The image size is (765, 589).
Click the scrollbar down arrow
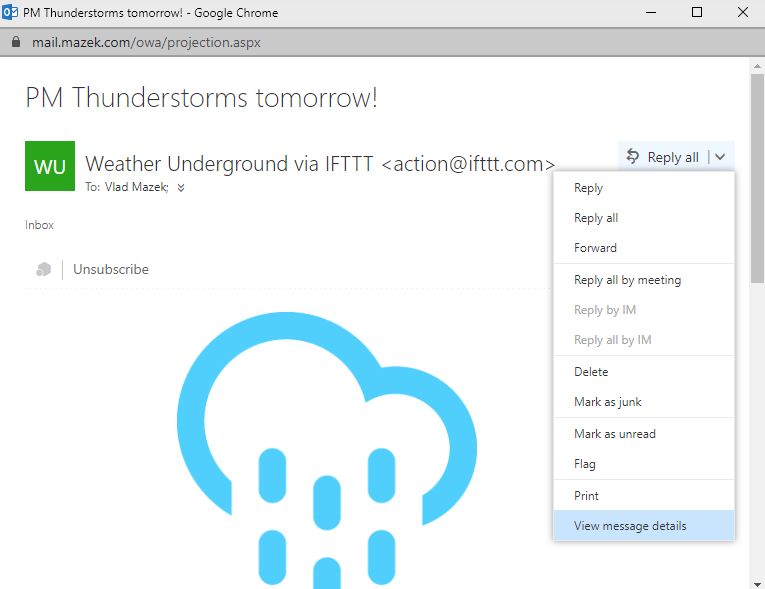(x=757, y=582)
